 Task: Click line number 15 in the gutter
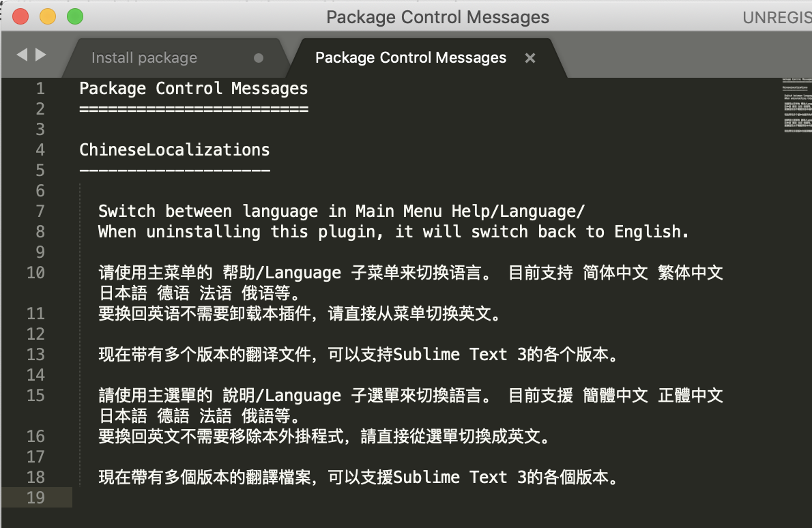point(35,396)
